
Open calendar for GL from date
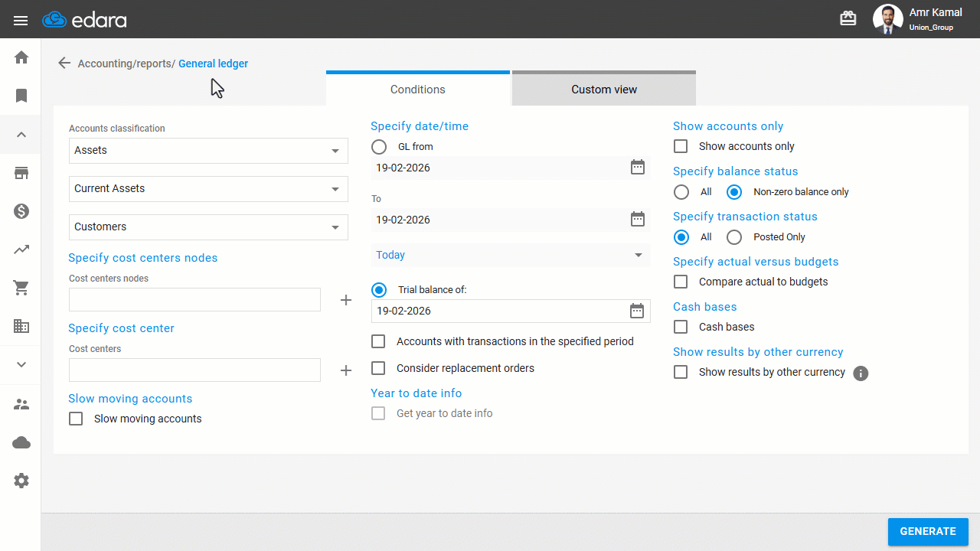[638, 168]
